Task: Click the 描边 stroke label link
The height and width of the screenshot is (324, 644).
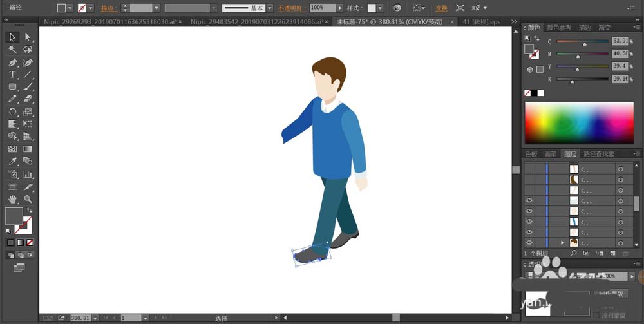Action: [109, 8]
